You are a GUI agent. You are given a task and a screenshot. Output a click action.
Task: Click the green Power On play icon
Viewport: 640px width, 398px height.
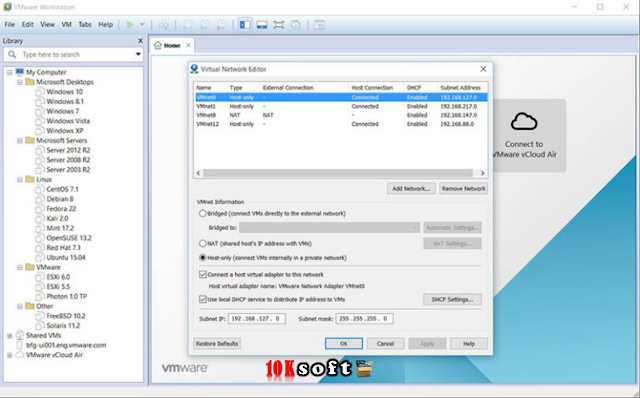pos(130,25)
